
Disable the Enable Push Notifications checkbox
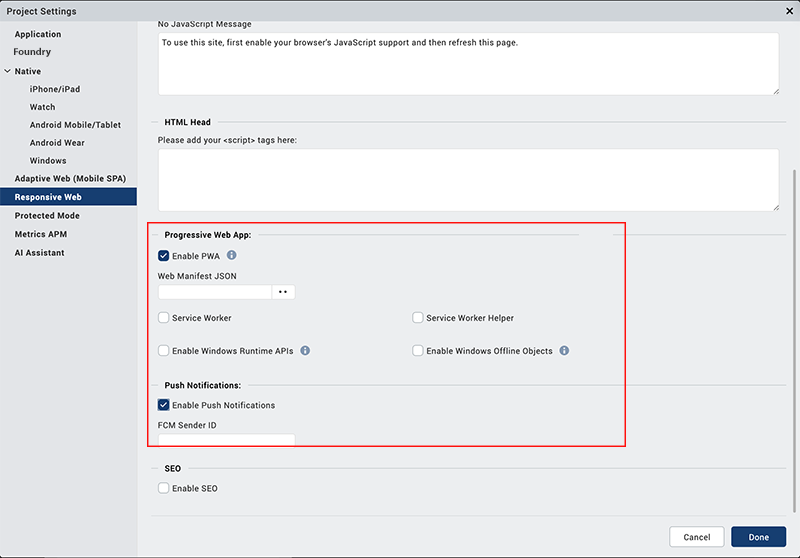tap(163, 405)
